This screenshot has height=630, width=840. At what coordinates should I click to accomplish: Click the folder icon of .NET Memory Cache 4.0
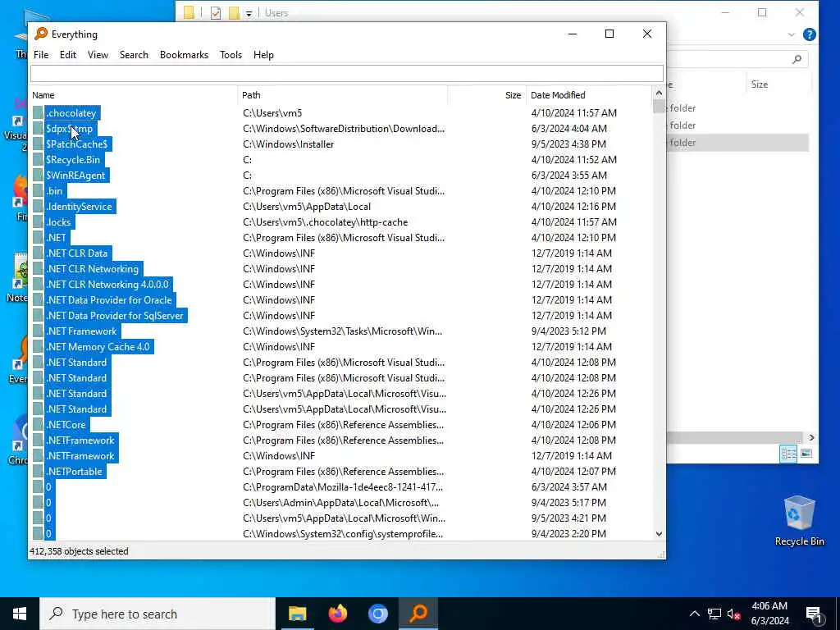[x=38, y=347]
